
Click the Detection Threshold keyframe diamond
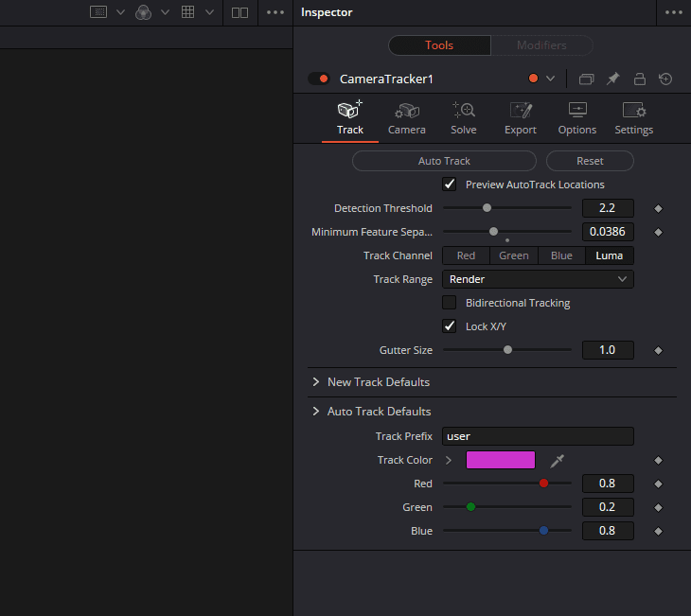click(659, 208)
